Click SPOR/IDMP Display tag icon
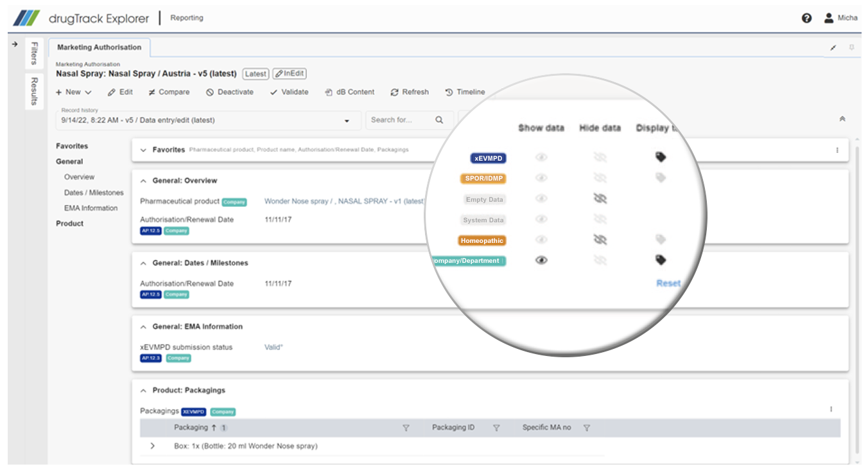The image size is (868, 471). tap(661, 178)
